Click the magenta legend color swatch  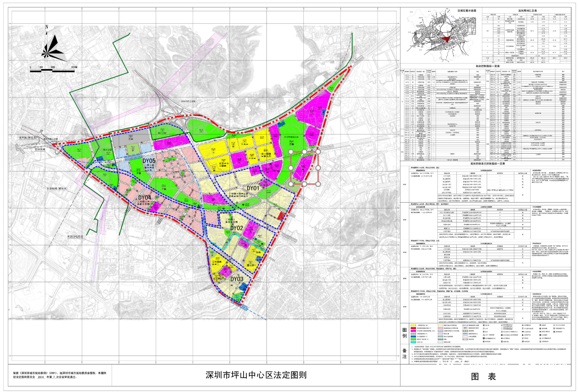pyautogui.click(x=413, y=331)
